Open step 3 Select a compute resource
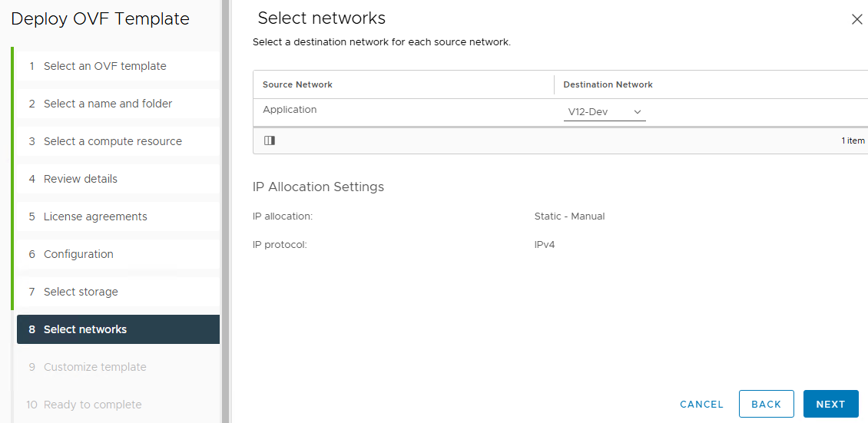 point(112,141)
